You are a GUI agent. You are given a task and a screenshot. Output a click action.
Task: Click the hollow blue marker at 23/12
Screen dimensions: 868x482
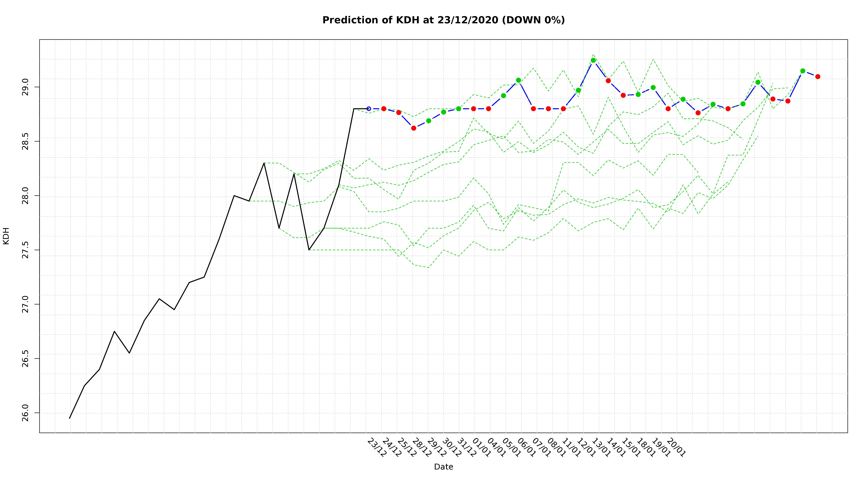(x=369, y=109)
